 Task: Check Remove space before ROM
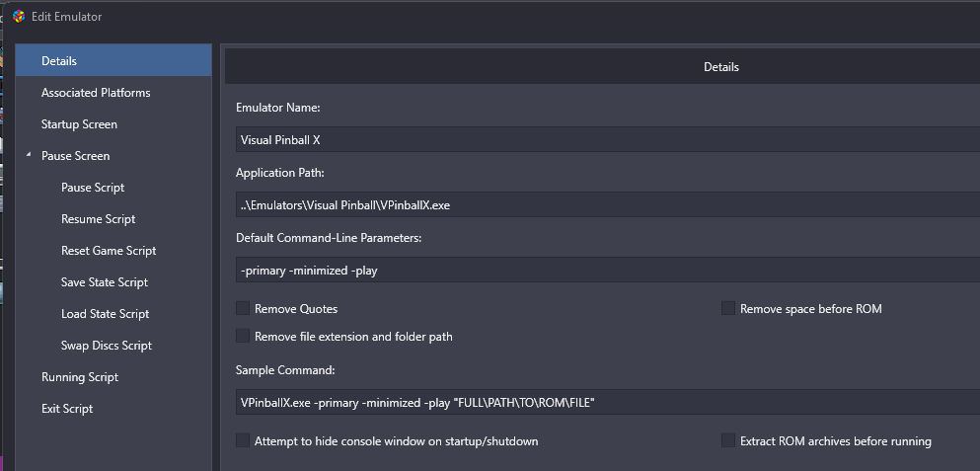pyautogui.click(x=728, y=308)
